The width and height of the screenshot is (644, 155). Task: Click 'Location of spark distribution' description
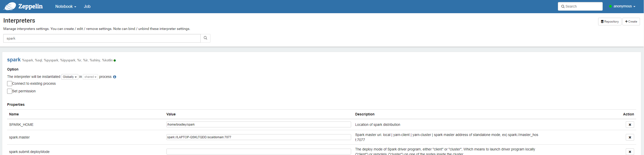[378, 125]
